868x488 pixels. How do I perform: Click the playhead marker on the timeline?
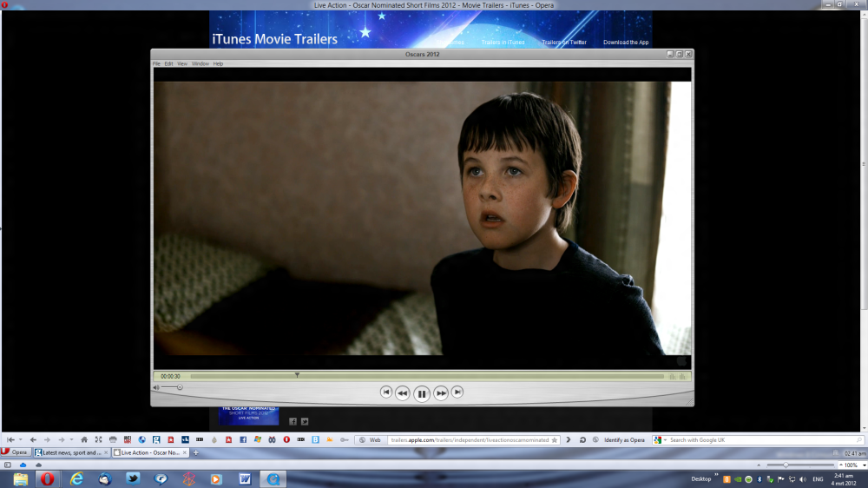pyautogui.click(x=297, y=375)
